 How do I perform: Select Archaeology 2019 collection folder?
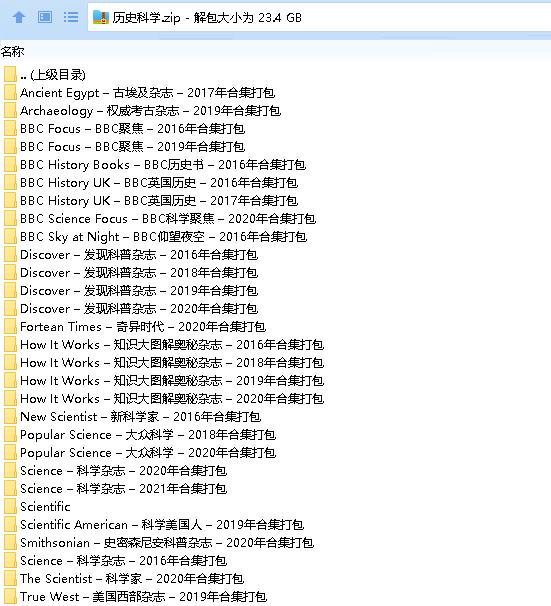coord(151,111)
